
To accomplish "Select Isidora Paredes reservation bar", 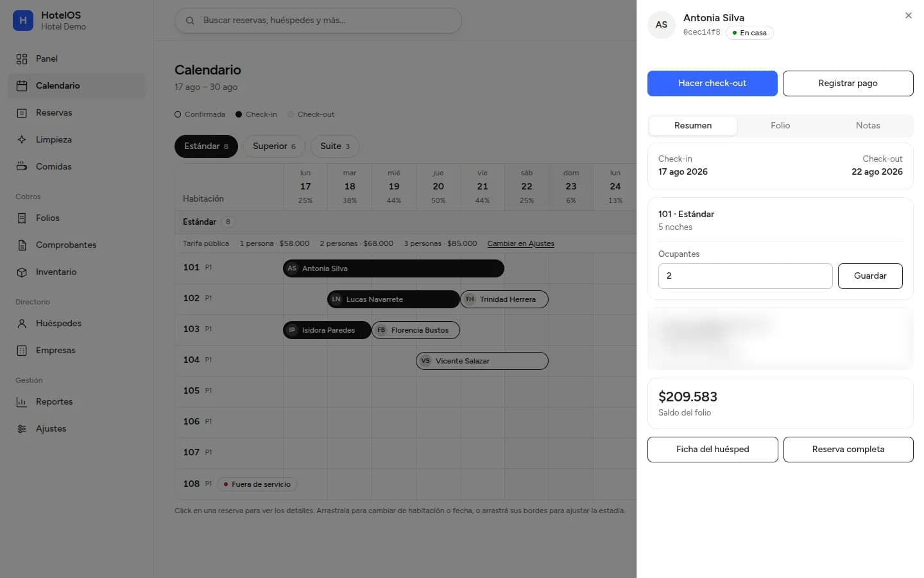I will pyautogui.click(x=327, y=330).
